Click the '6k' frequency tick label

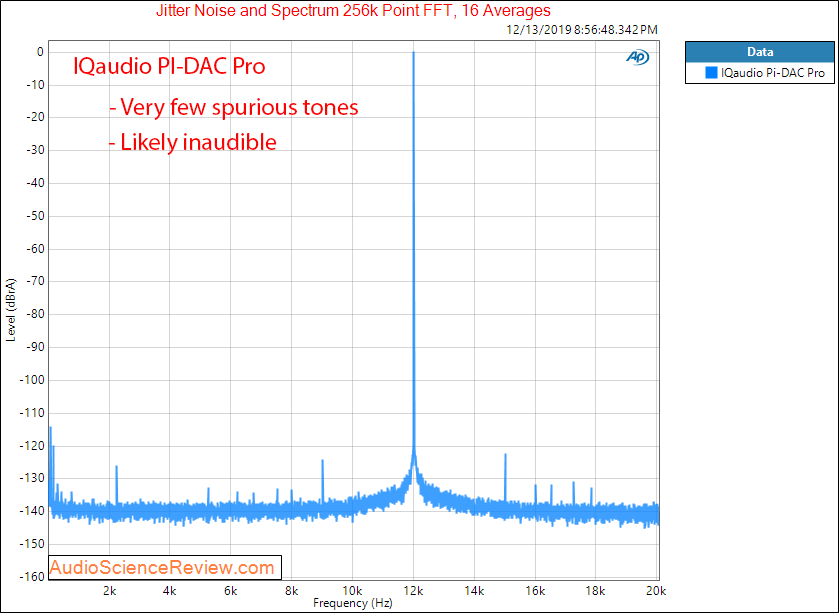(x=231, y=591)
